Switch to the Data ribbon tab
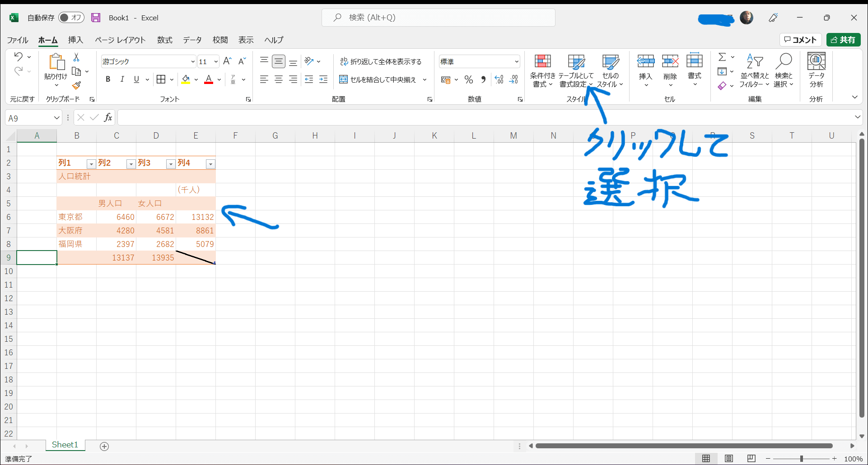The image size is (868, 465). pos(192,40)
